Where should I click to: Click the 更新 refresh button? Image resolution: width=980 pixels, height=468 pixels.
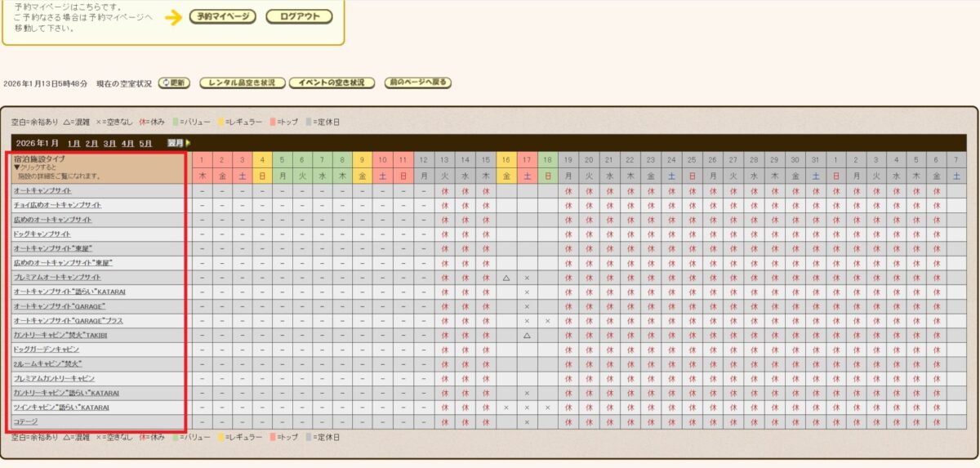174,83
